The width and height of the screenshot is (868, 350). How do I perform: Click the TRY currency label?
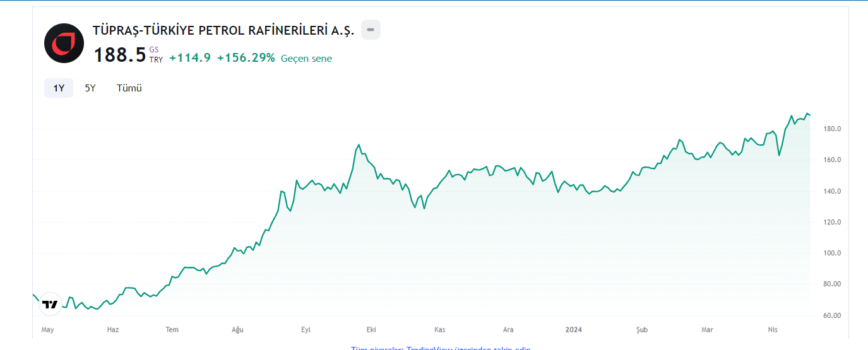(156, 60)
